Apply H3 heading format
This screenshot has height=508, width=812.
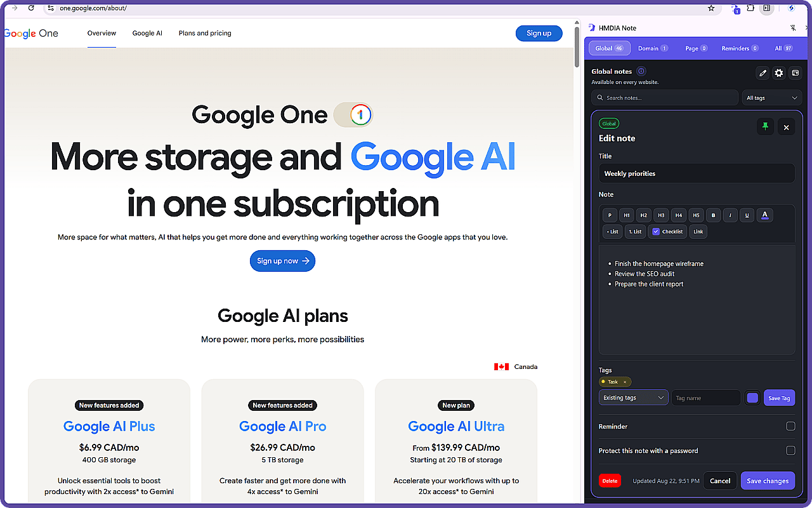(x=661, y=215)
